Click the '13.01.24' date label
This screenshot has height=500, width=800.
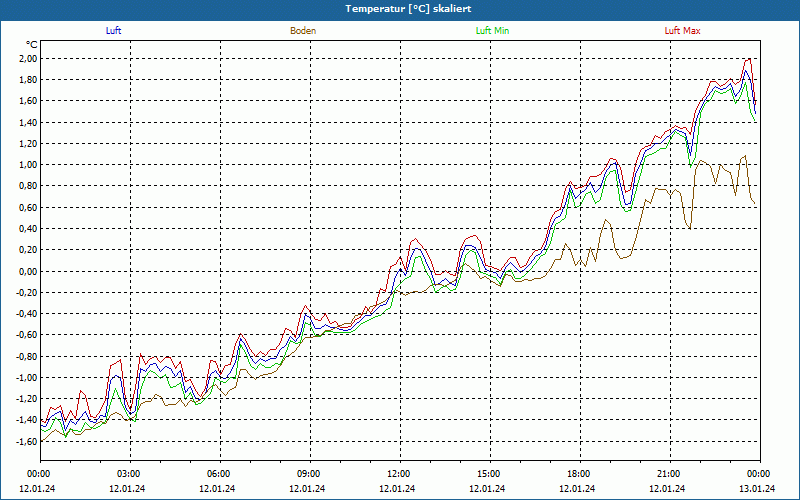click(x=758, y=488)
